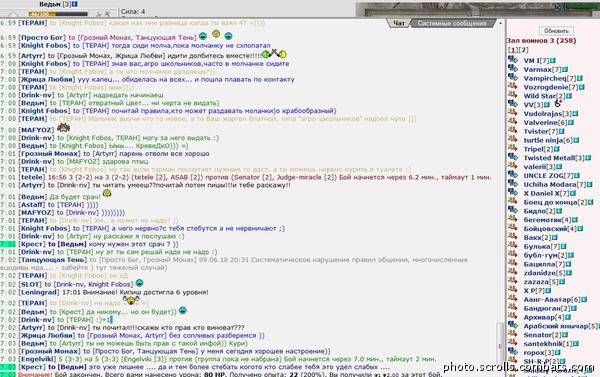Click the chat vertical scrollbar handle

pyautogui.click(x=500, y=342)
